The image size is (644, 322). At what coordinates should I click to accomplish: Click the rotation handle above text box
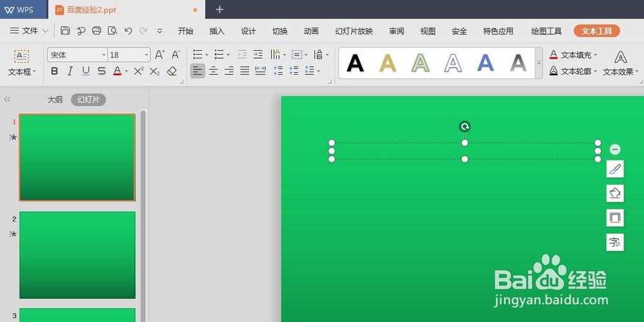tap(464, 126)
